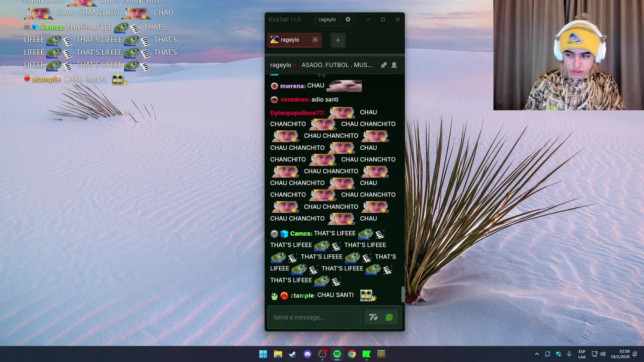Open the Kick emote picker green button
Viewport: 644px width, 362px height.
389,317
